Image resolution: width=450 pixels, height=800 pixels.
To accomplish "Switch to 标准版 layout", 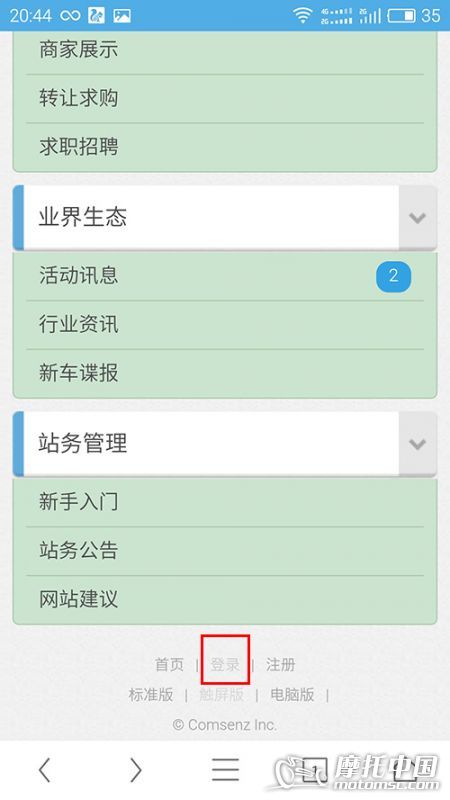I will click(151, 694).
